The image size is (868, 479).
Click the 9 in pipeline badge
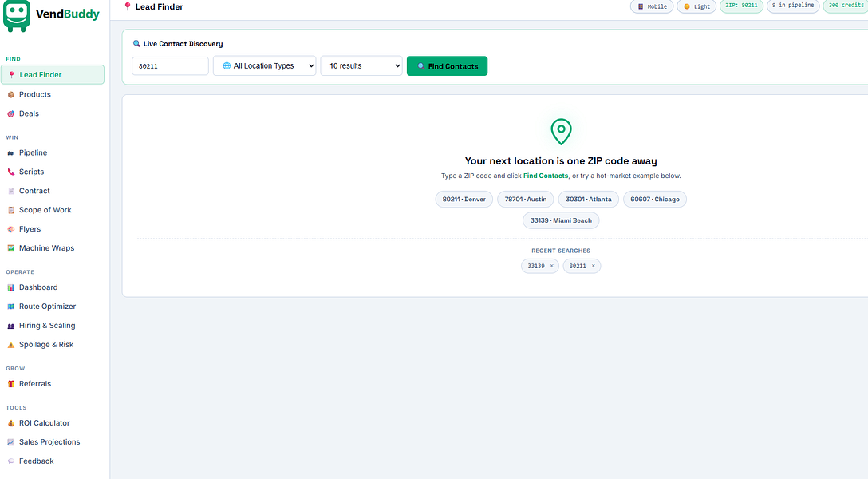tap(793, 6)
